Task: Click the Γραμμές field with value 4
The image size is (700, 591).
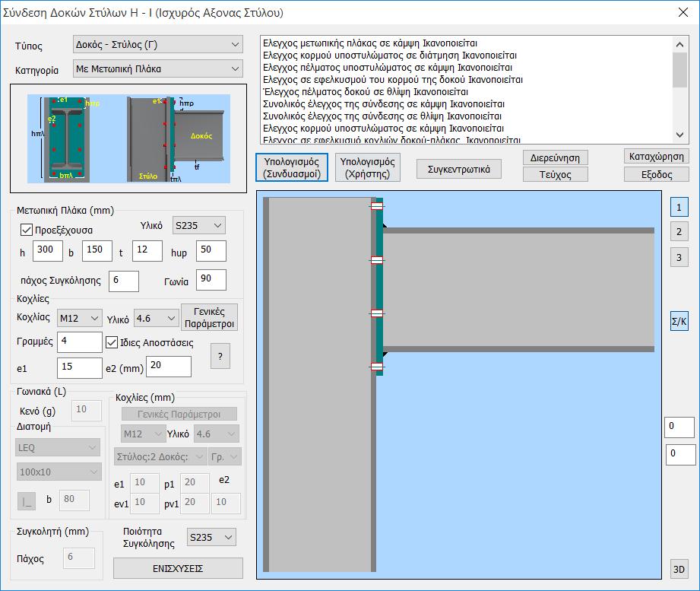Action: pyautogui.click(x=80, y=342)
